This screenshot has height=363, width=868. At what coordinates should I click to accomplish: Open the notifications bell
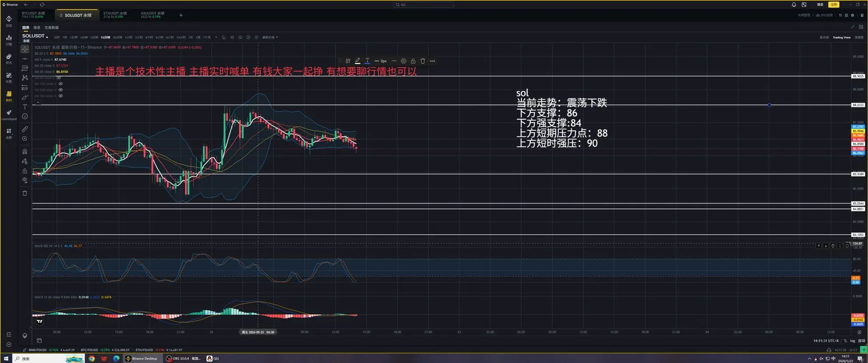(794, 4)
